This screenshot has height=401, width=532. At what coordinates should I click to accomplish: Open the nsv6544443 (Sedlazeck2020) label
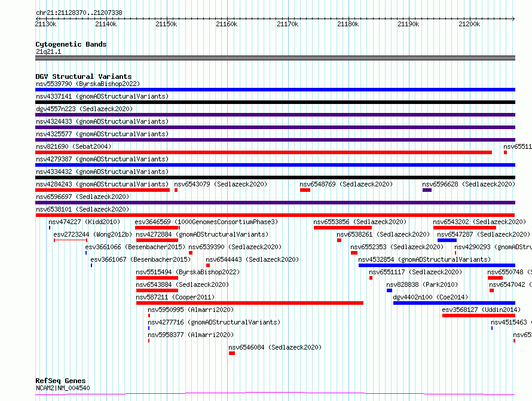point(252,259)
